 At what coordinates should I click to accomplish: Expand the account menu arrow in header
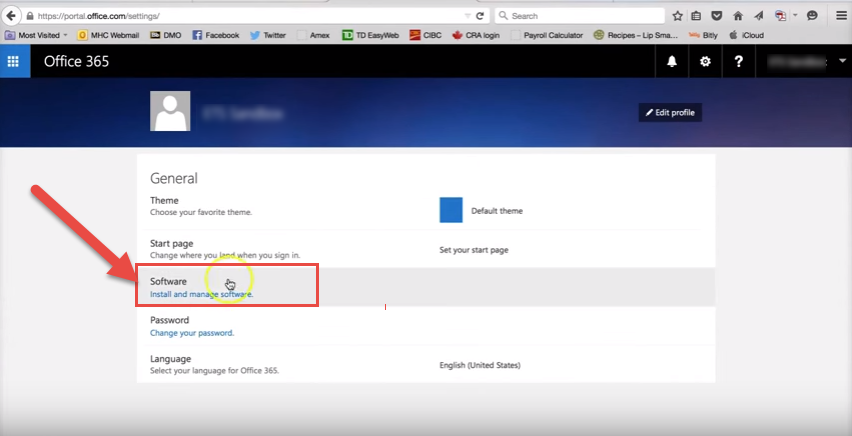pos(843,61)
